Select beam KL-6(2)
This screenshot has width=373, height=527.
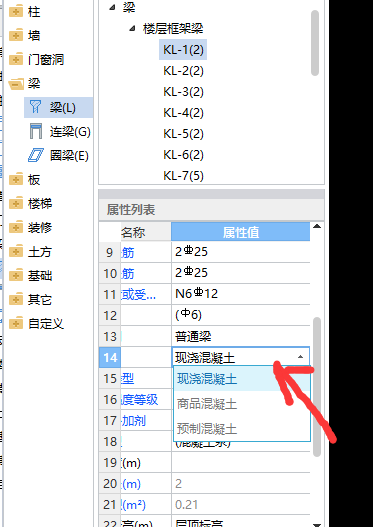click(183, 155)
